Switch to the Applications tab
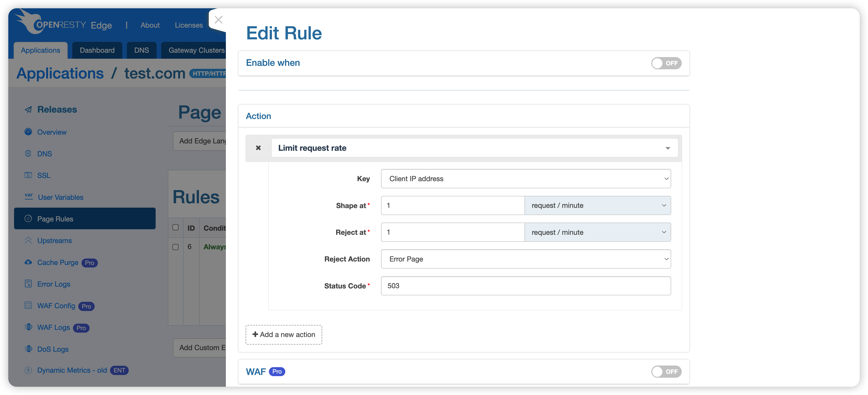 41,50
